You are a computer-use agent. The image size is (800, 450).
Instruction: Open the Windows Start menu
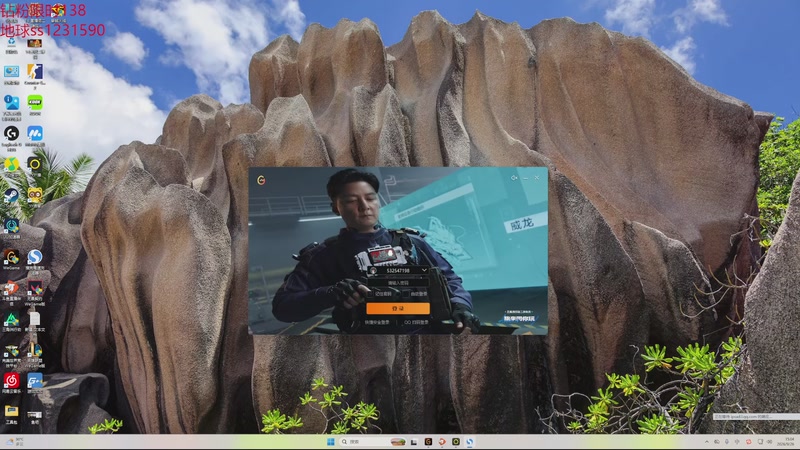click(331, 442)
